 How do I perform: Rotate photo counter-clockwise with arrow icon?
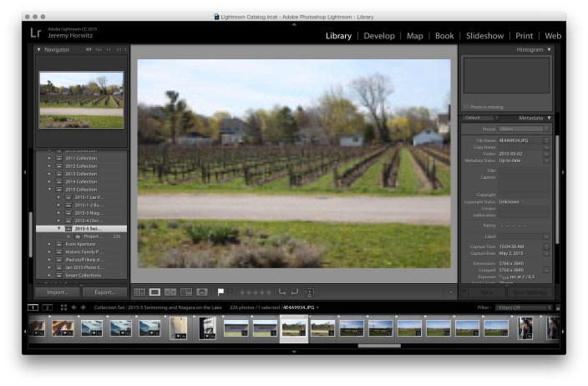point(281,292)
